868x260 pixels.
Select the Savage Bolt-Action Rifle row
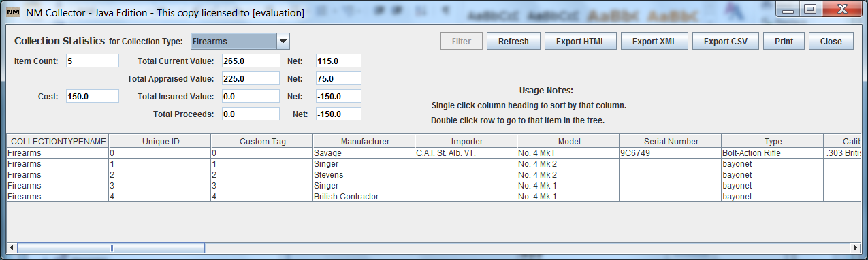434,153
